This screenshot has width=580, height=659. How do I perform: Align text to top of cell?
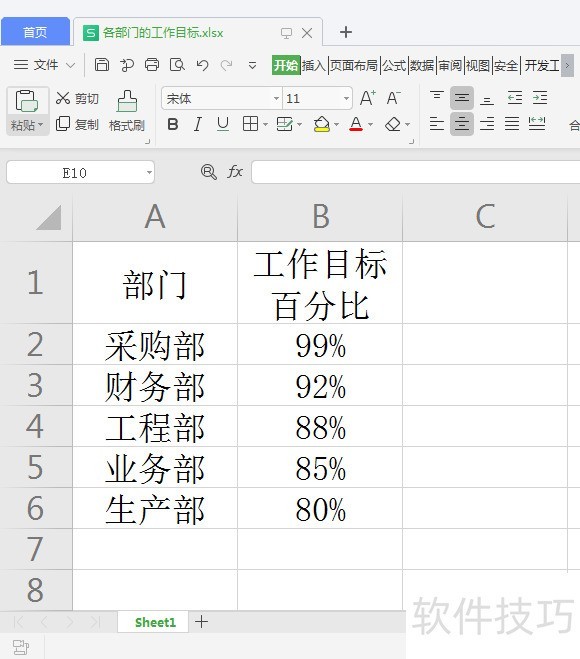point(437,98)
